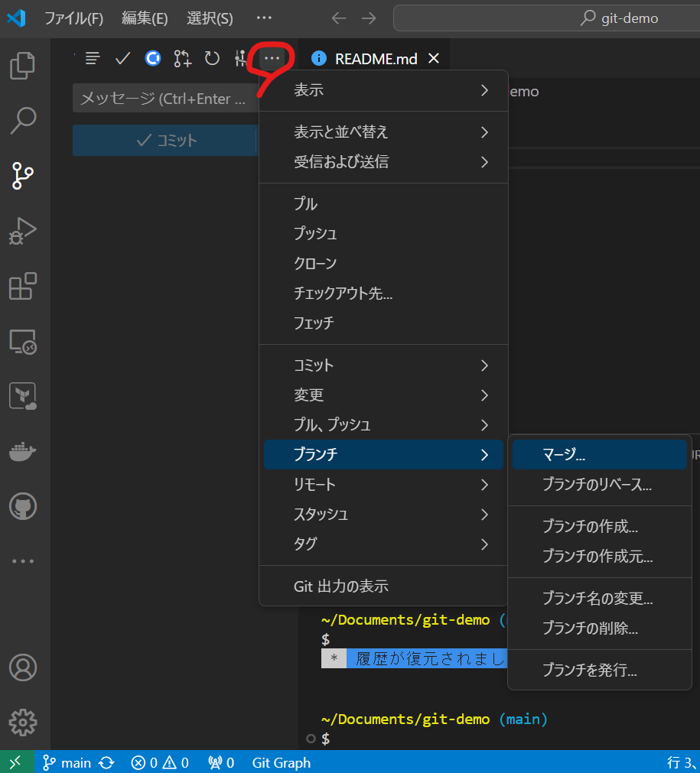Expand the コミット submenu
Viewport: 700px width, 773px height.
(383, 365)
